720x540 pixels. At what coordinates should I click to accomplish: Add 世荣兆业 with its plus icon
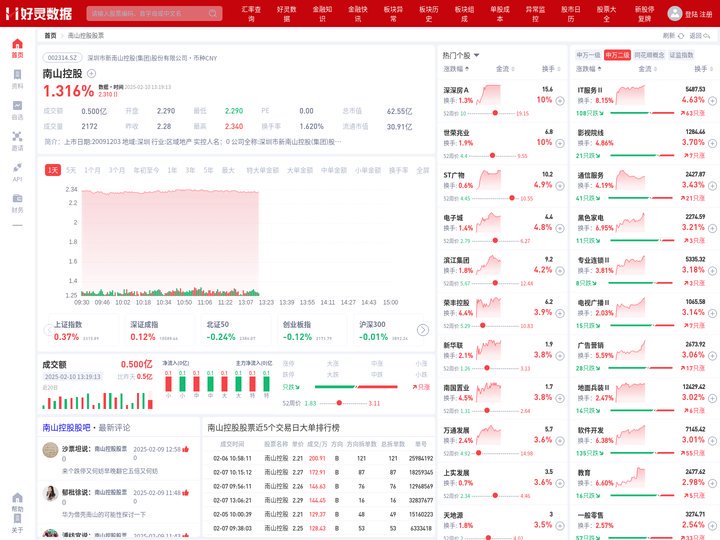coord(560,143)
